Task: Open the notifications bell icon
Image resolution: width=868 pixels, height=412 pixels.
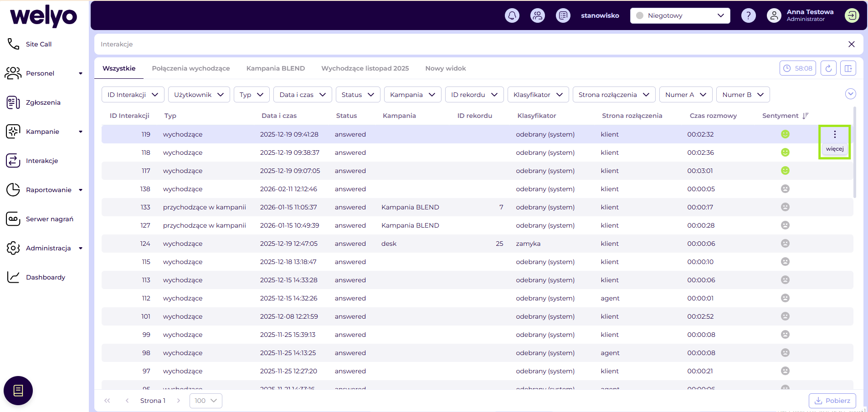Action: (x=512, y=15)
